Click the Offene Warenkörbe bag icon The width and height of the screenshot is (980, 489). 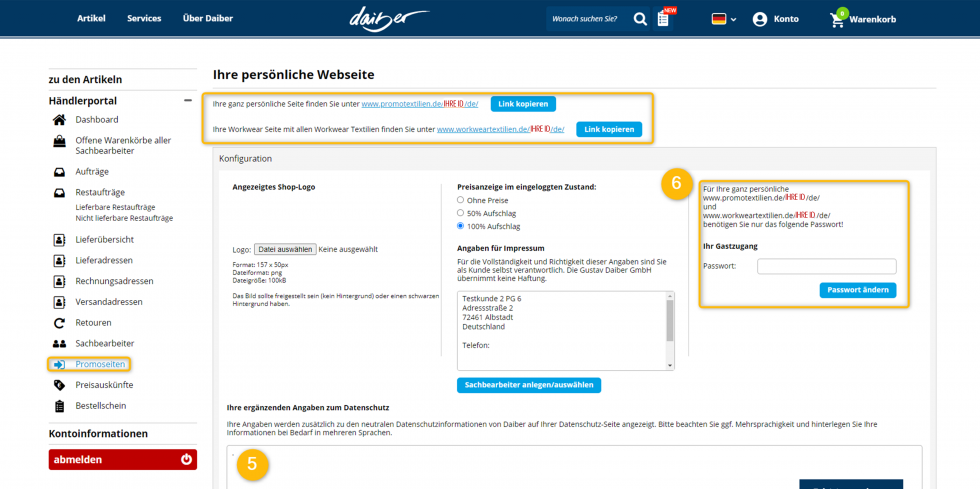(x=59, y=141)
